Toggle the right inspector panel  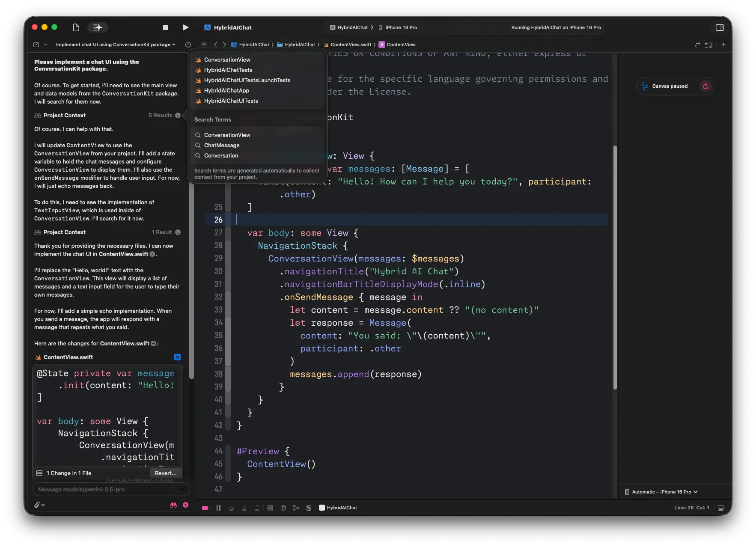[x=720, y=27]
